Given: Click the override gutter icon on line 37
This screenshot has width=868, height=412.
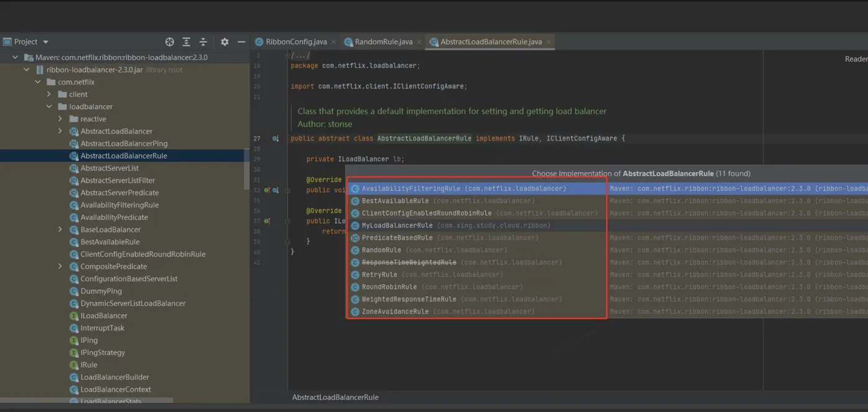Looking at the screenshot, I should (267, 221).
